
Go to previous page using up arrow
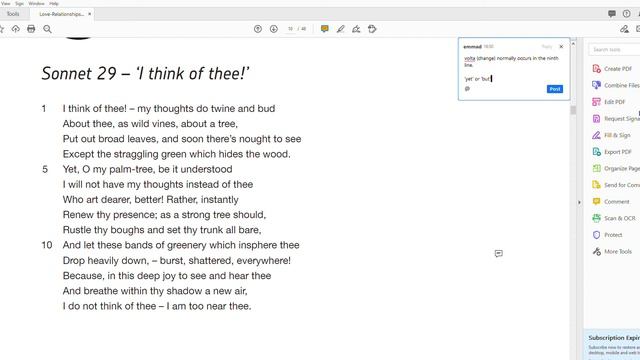click(258, 29)
